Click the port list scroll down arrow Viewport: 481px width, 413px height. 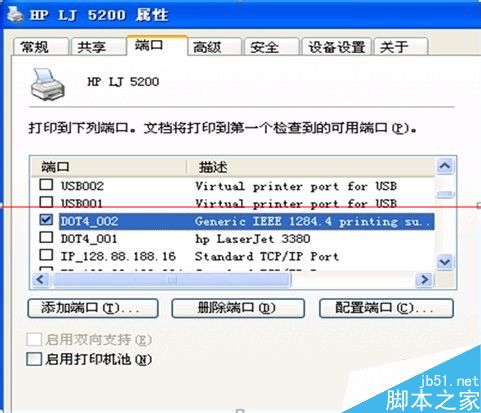[445, 262]
